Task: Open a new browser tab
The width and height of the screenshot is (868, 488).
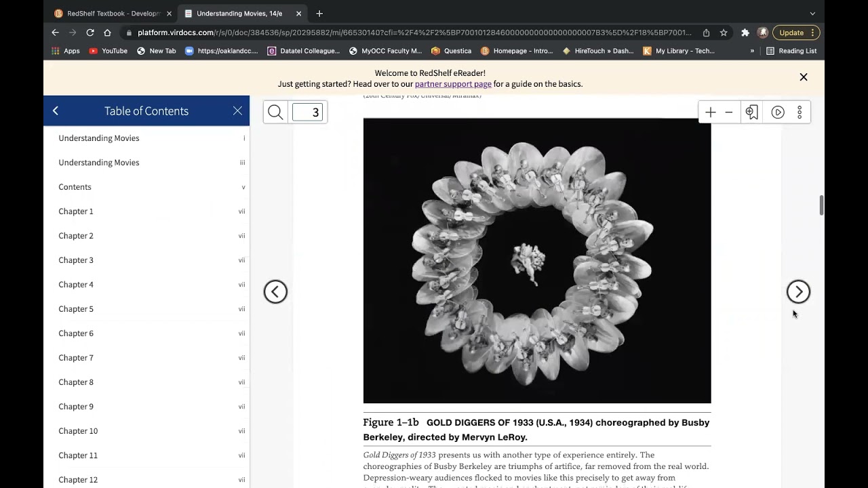Action: click(319, 14)
